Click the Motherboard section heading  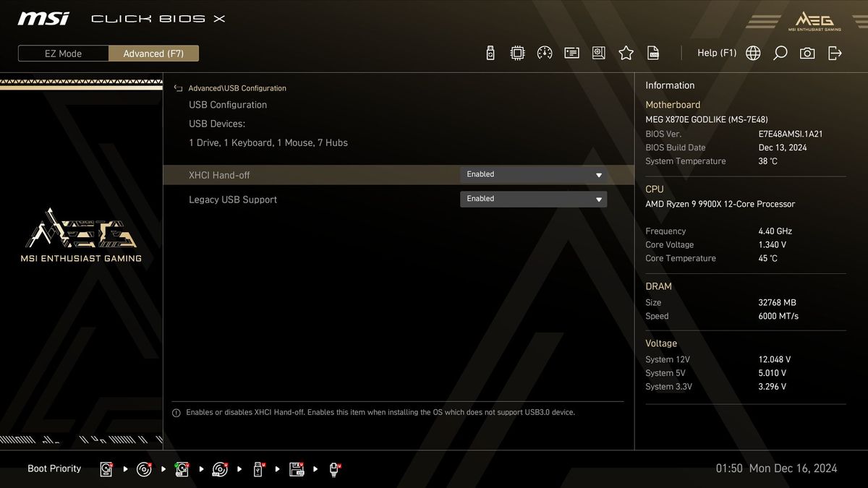click(x=673, y=105)
